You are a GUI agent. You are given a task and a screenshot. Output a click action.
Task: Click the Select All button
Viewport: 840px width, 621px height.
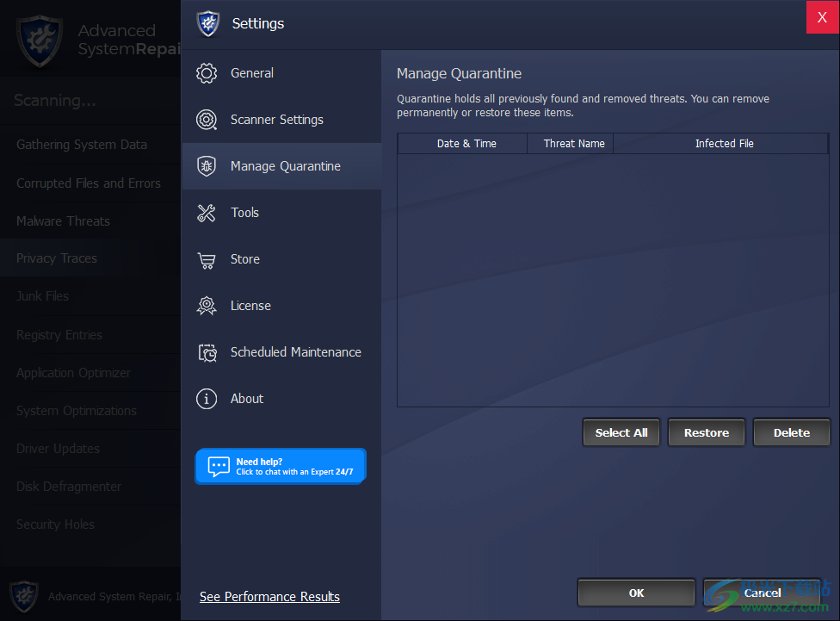click(x=621, y=432)
